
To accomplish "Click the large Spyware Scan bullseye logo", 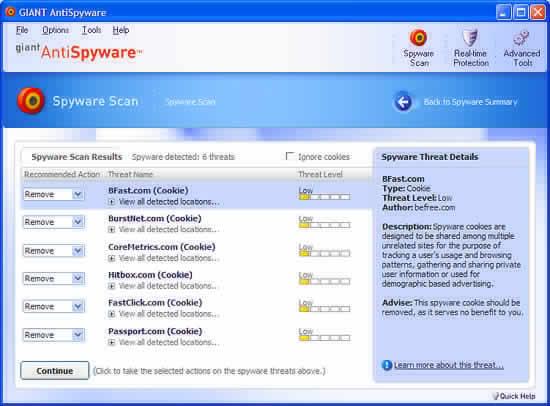I will 31,101.
